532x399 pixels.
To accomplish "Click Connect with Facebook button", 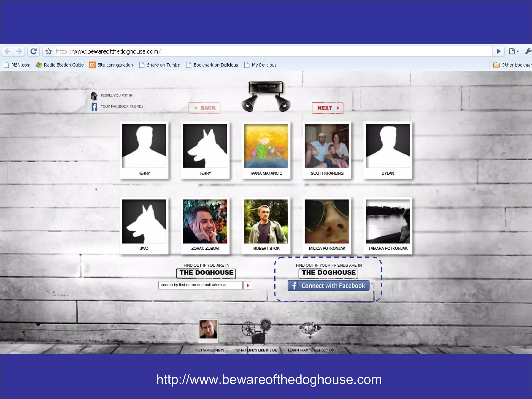I will pyautogui.click(x=328, y=285).
